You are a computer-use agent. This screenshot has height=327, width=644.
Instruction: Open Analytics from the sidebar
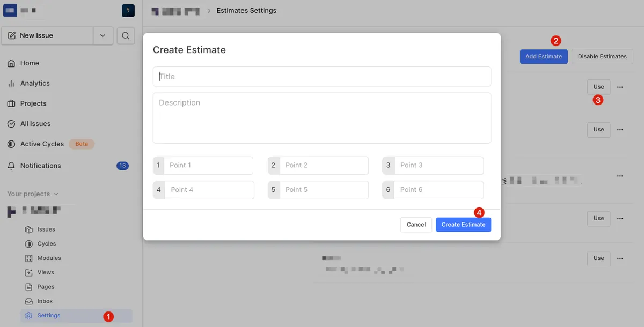(x=35, y=84)
